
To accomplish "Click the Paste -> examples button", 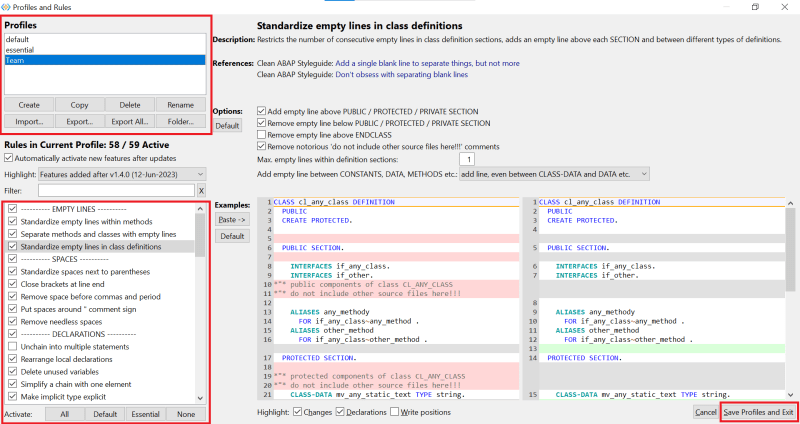I will pyautogui.click(x=232, y=220).
